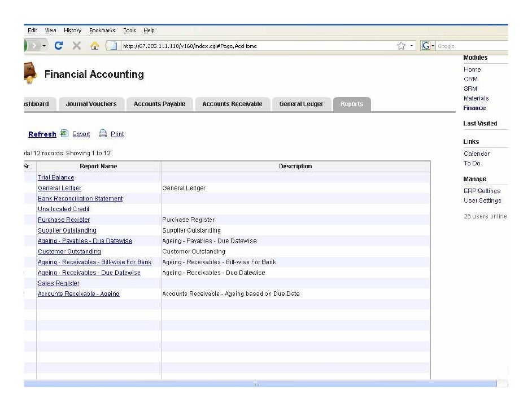The height and width of the screenshot is (411, 532).
Task: Switch to the Accounts Payable tab
Action: click(x=159, y=104)
